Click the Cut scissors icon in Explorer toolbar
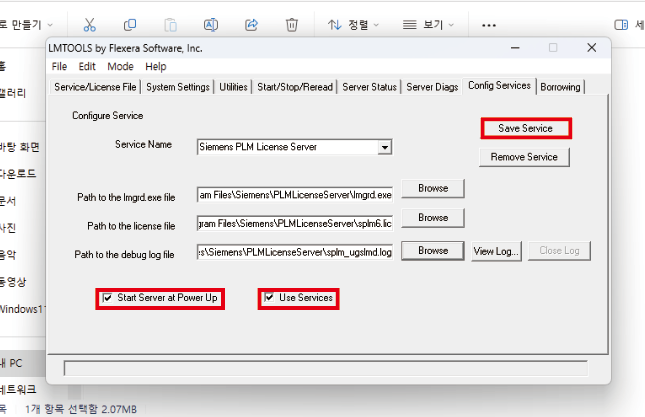This screenshot has width=645, height=417. click(89, 25)
